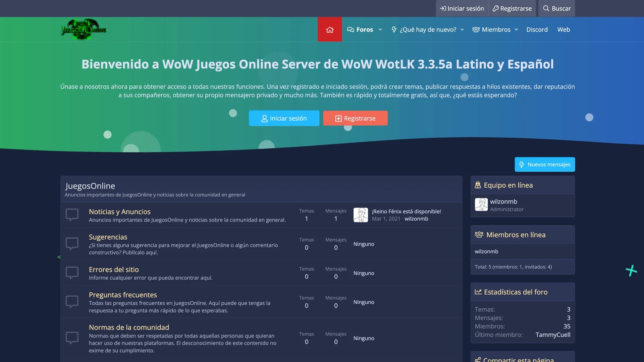
Task: Expand the ¿Qué hay de nuevo? dropdown arrow
Action: pos(462,30)
